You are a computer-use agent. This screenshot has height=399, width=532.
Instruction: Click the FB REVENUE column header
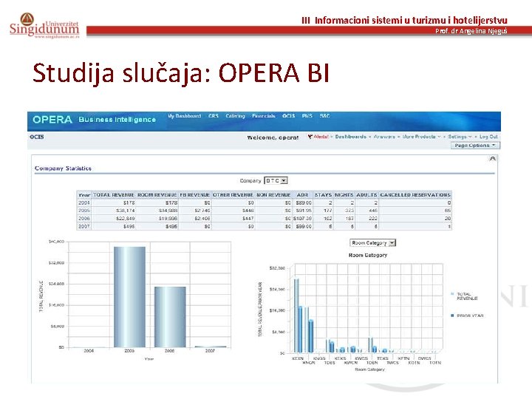(x=194, y=195)
